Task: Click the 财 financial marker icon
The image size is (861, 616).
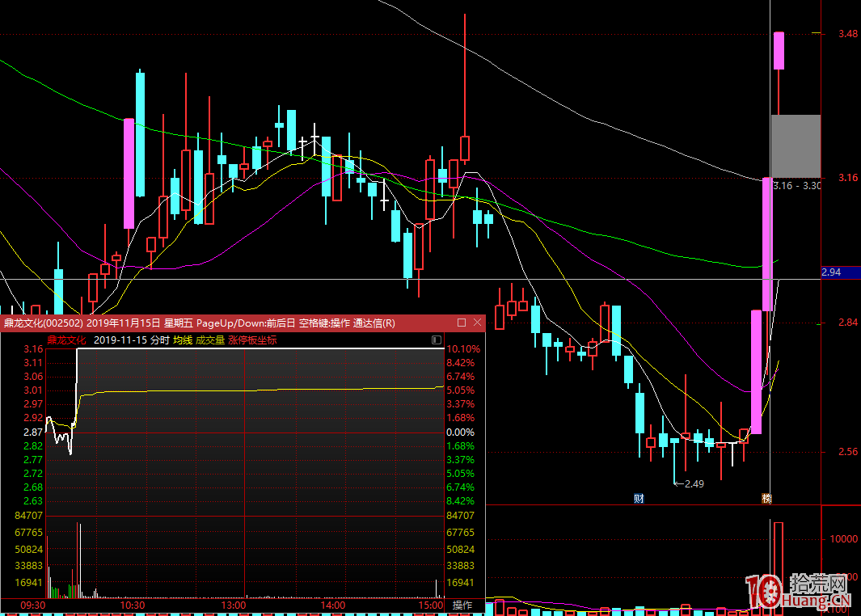Action: (639, 499)
